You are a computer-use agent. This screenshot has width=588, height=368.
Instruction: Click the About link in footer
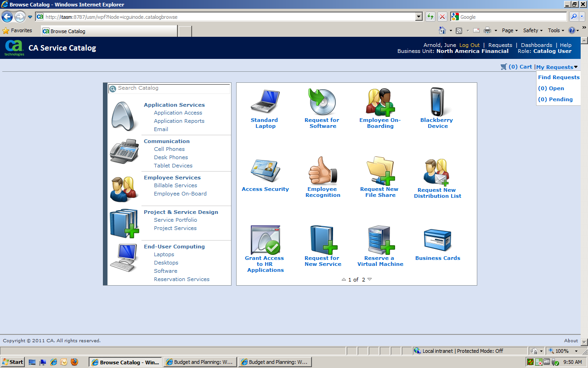pyautogui.click(x=571, y=341)
